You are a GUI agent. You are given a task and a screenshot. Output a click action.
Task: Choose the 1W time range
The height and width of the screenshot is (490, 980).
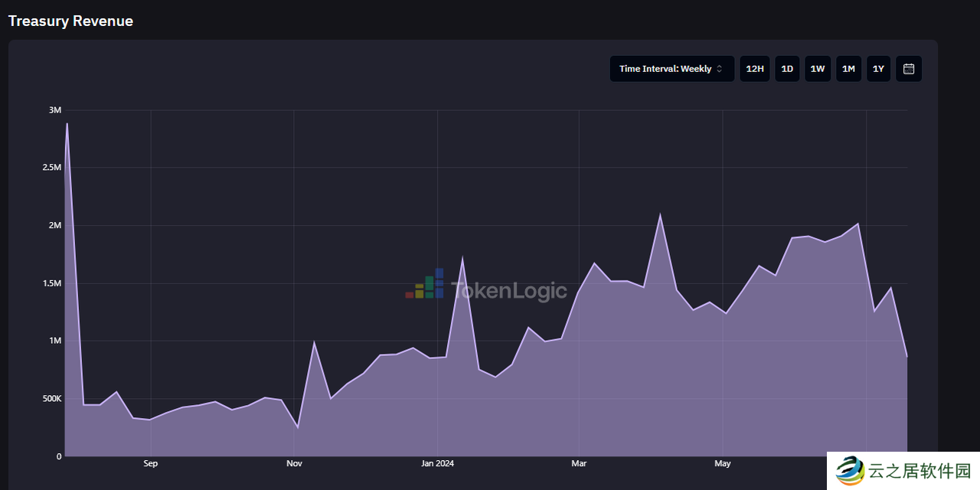pyautogui.click(x=818, y=69)
